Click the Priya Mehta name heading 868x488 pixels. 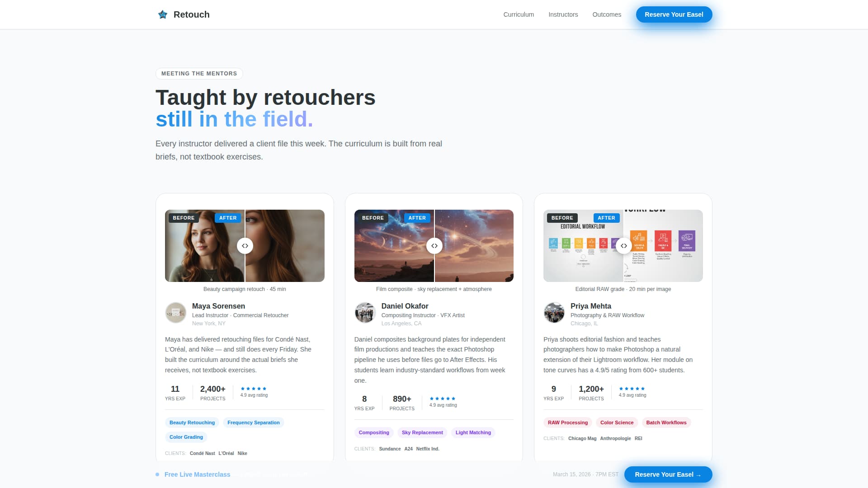pyautogui.click(x=590, y=306)
